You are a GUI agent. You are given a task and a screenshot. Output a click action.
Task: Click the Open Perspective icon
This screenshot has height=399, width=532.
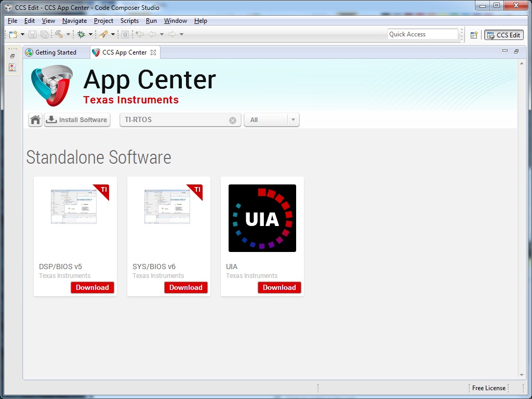click(x=474, y=35)
